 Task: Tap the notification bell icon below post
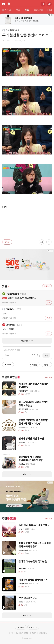click(x=42, y=242)
